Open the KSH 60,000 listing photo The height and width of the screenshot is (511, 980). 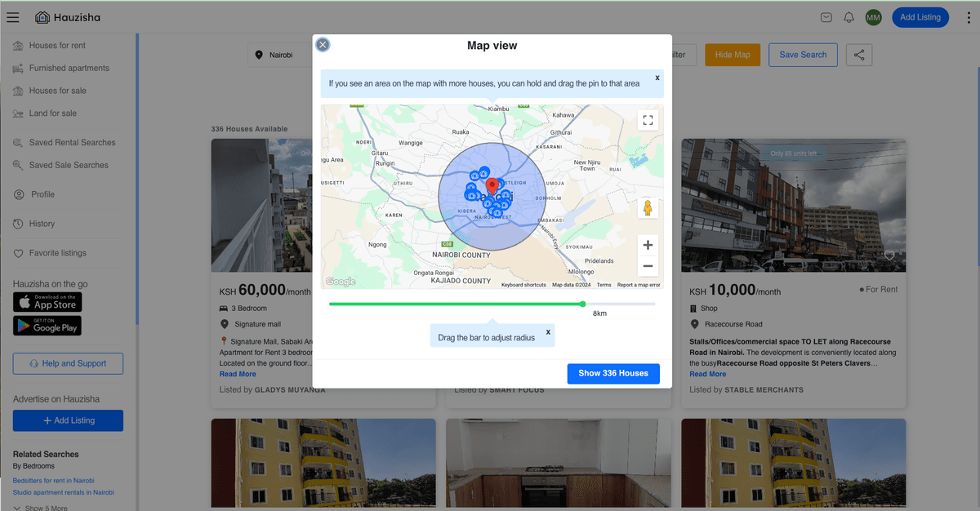coord(261,205)
